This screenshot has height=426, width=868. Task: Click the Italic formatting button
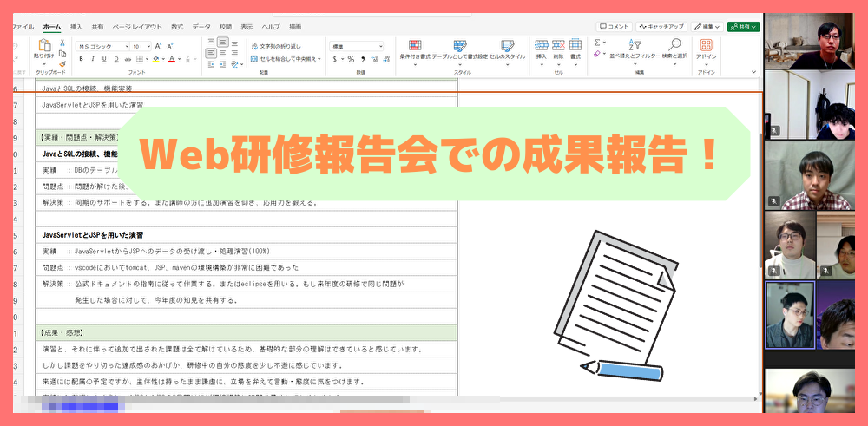point(93,59)
